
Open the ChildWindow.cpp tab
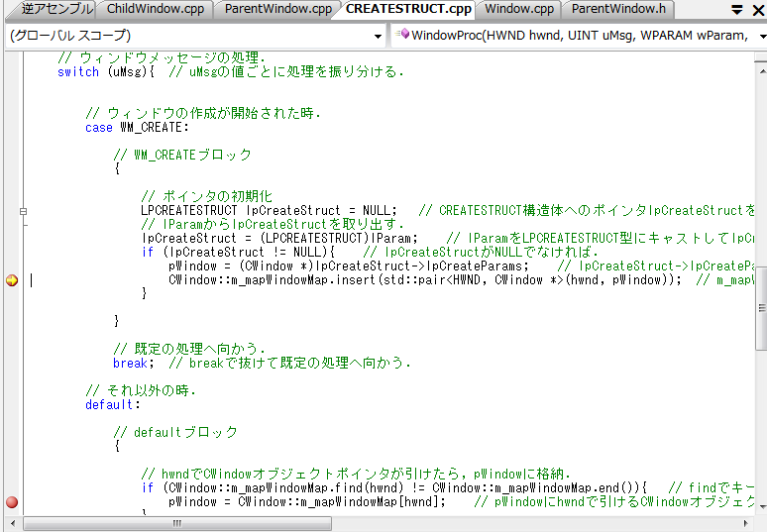pos(156,9)
